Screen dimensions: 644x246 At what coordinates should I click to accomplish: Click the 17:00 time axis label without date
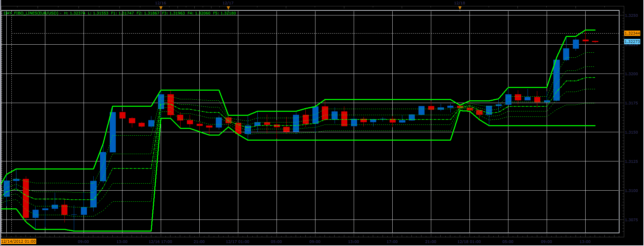pos(392,242)
